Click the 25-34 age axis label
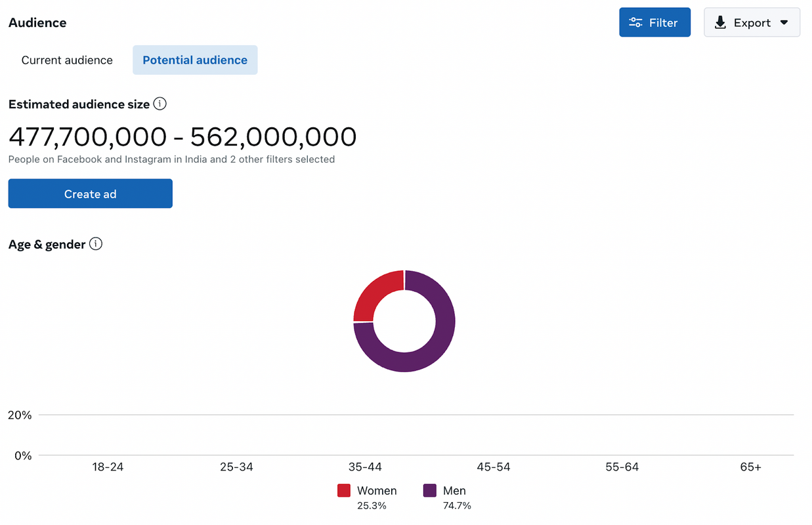The width and height of the screenshot is (812, 525). (236, 467)
